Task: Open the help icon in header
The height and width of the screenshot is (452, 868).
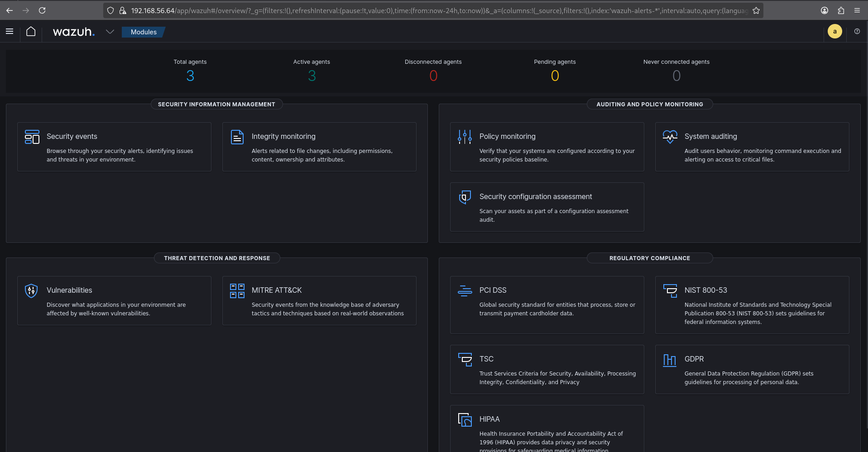Action: (857, 31)
